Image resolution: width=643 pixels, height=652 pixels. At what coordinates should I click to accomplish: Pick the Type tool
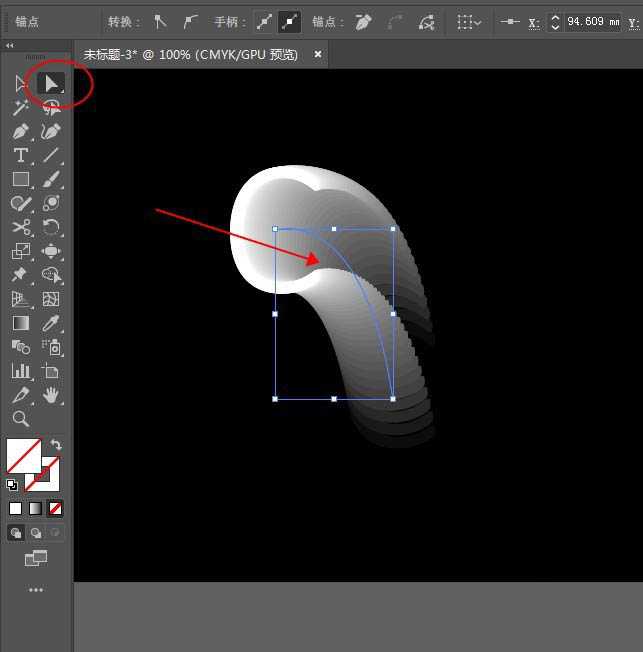pyautogui.click(x=20, y=155)
